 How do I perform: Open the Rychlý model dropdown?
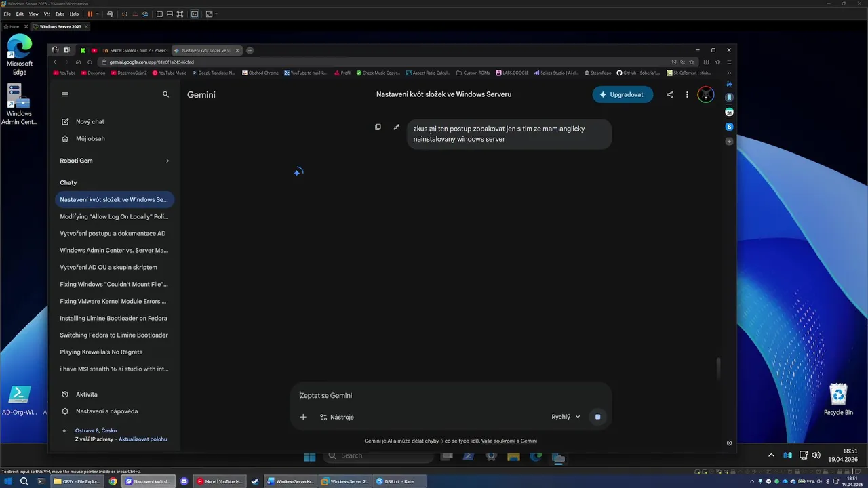[x=566, y=417]
